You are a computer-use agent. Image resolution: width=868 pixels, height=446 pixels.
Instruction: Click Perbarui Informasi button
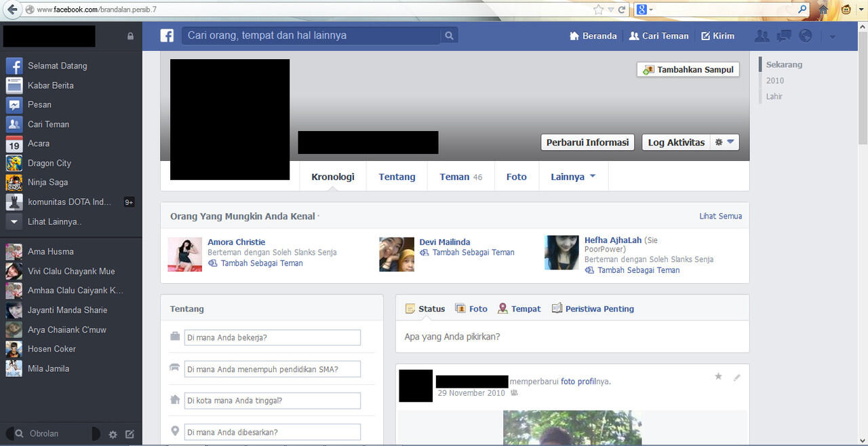[587, 143]
